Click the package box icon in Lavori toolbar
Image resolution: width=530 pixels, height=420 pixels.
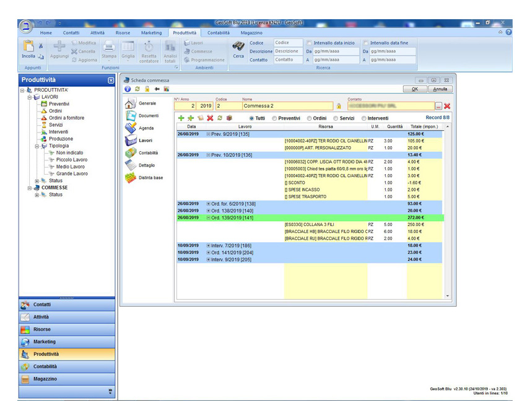pyautogui.click(x=229, y=118)
